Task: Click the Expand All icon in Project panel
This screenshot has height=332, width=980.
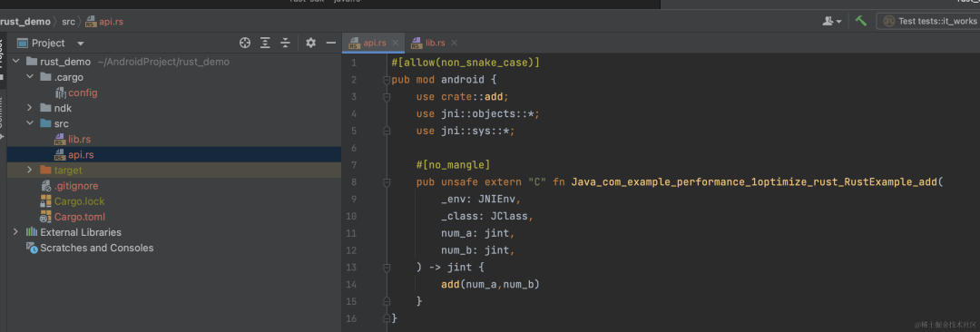Action: (265, 43)
